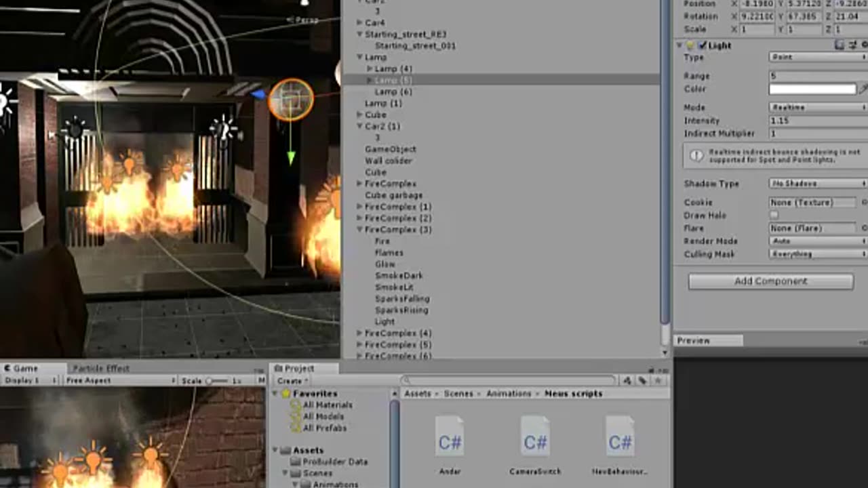Toggle the Light component enabled checkbox

tap(703, 45)
